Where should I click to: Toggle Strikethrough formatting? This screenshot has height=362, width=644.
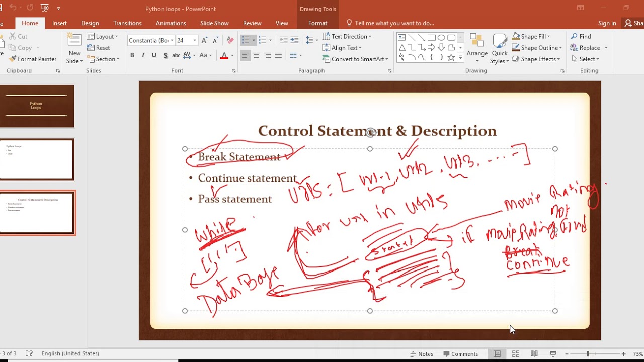tap(176, 55)
